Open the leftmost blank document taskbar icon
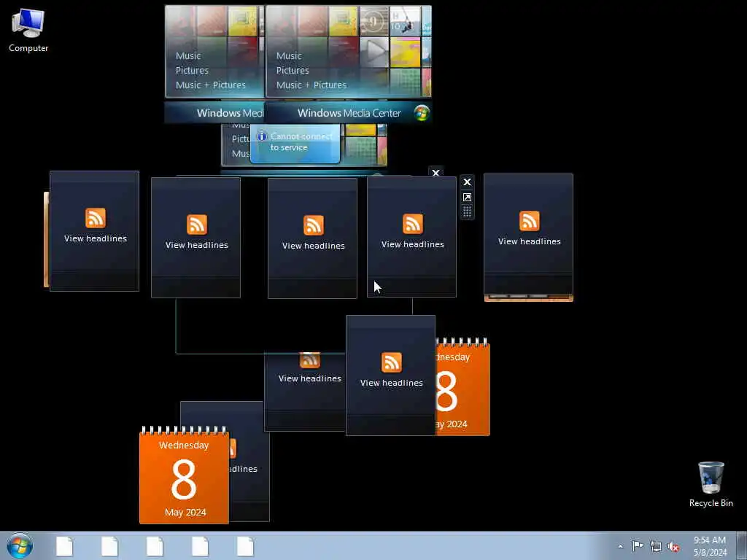Image resolution: width=747 pixels, height=560 pixels. click(64, 546)
